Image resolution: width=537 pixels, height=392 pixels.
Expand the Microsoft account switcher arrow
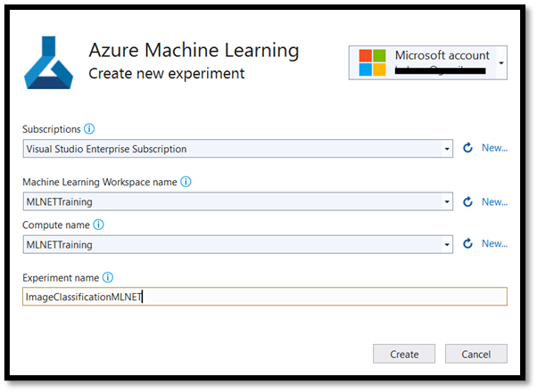501,63
